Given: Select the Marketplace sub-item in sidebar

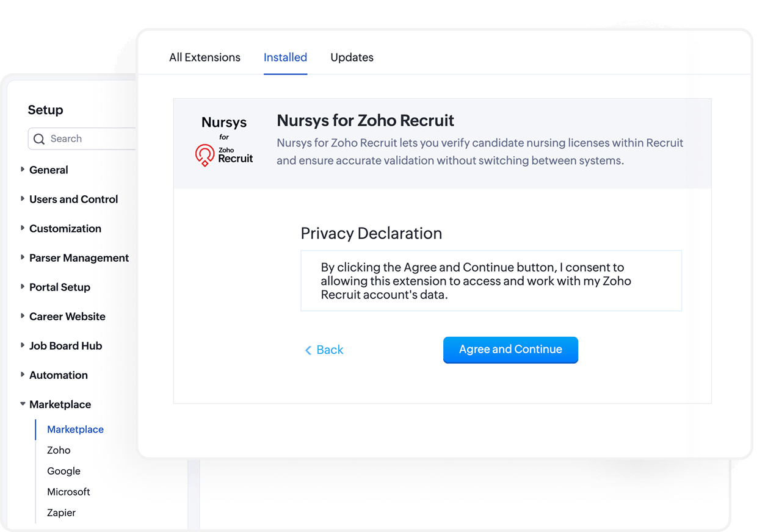Looking at the screenshot, I should pyautogui.click(x=75, y=430).
